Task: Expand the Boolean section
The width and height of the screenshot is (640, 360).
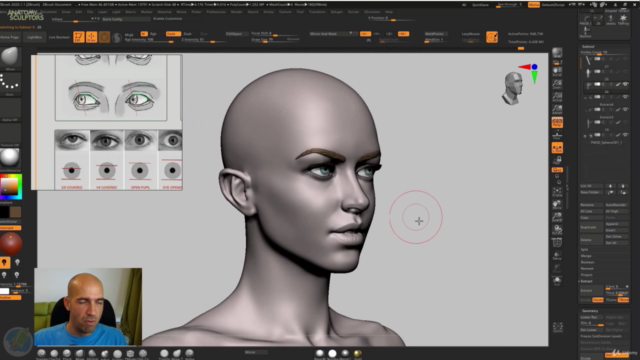Action: 587,262
